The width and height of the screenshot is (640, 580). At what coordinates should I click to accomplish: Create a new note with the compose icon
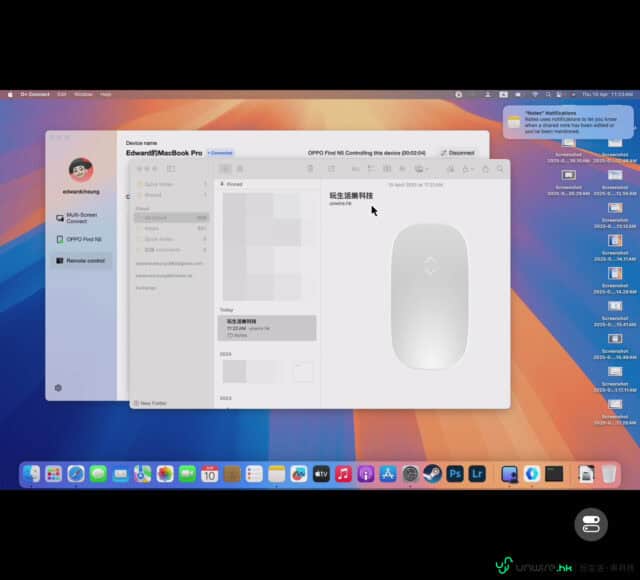point(331,169)
